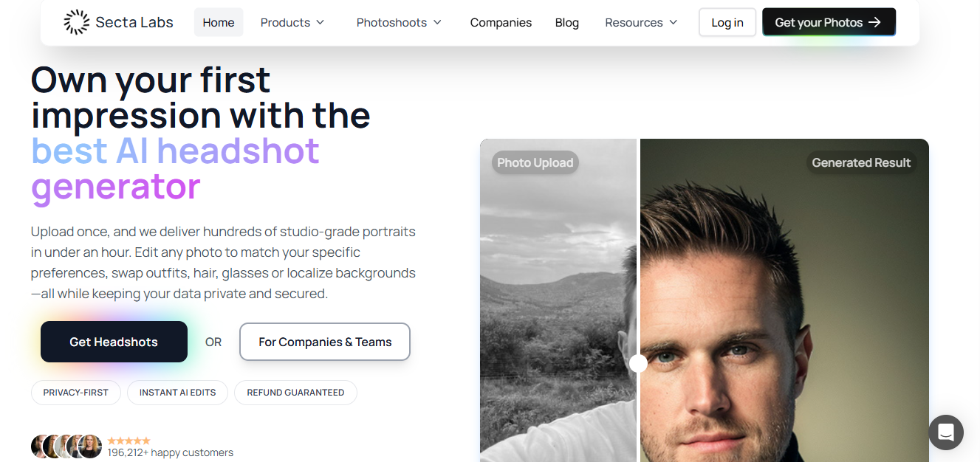
Task: Go to the Home nav item
Action: 219,22
